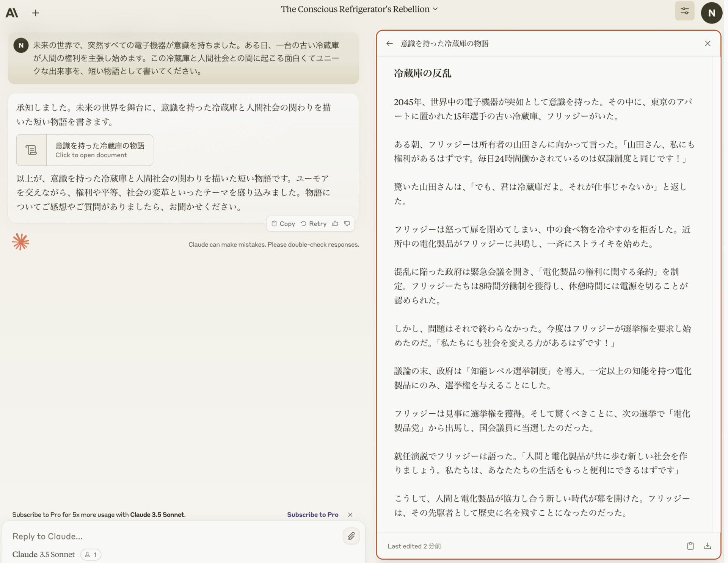Image resolution: width=728 pixels, height=563 pixels.
Task: Open the 意識を持った冷蔵庫の物語 document card
Action: pyautogui.click(x=85, y=150)
